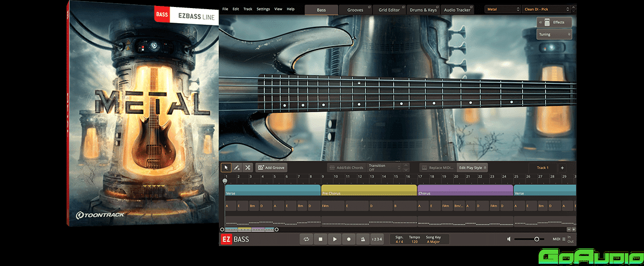The height and width of the screenshot is (266, 644).
Task: Adjust the master volume slider knob
Action: [x=536, y=239]
